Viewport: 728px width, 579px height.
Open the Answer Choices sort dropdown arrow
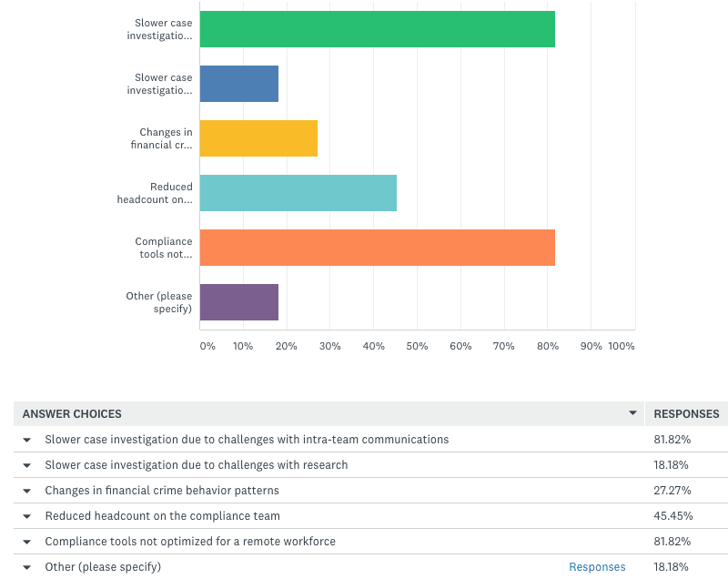pyautogui.click(x=632, y=412)
